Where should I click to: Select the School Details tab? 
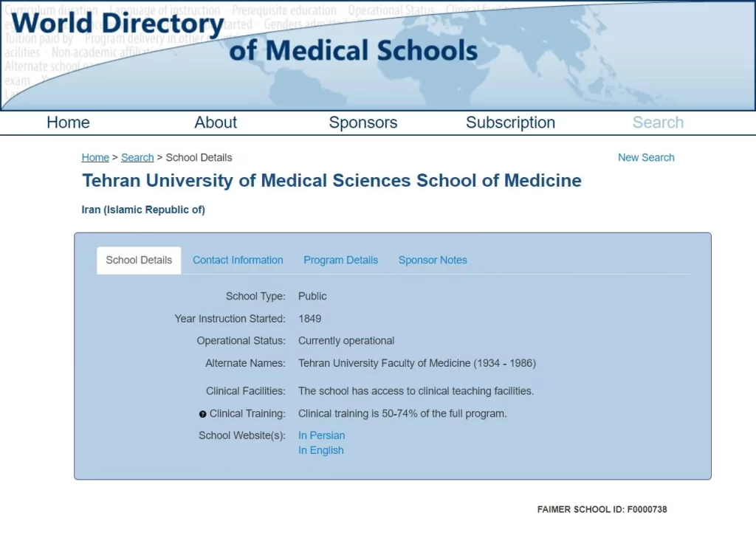139,260
